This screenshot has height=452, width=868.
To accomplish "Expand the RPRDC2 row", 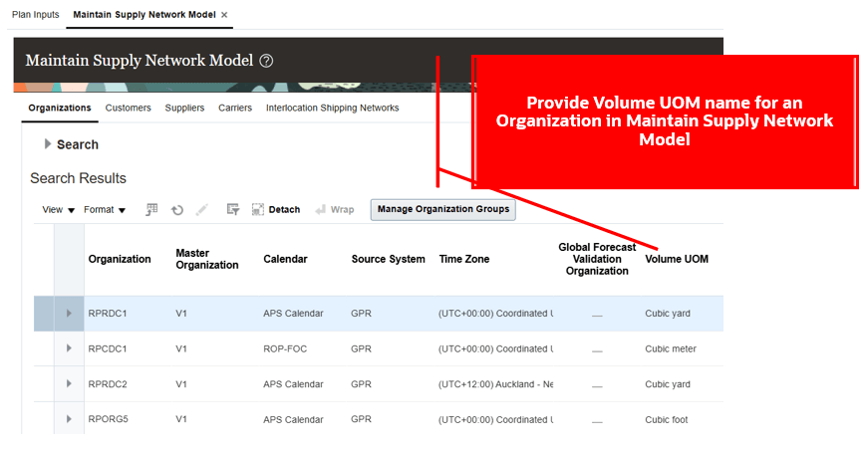I will click(x=69, y=384).
